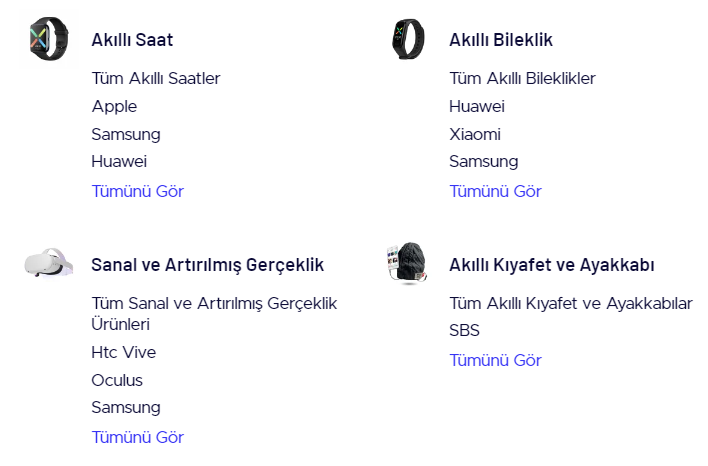708x466 pixels.
Task: Click the VR headset icon
Action: [48, 263]
